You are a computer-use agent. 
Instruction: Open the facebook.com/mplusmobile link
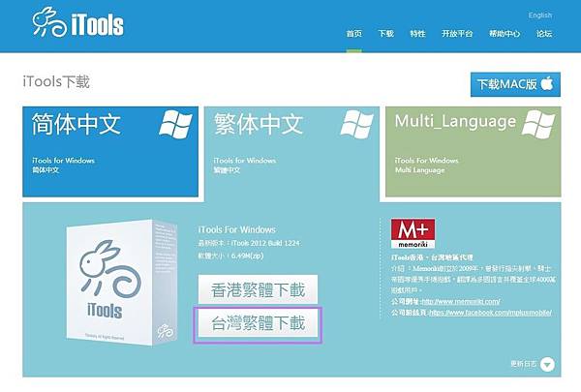pyautogui.click(x=490, y=313)
